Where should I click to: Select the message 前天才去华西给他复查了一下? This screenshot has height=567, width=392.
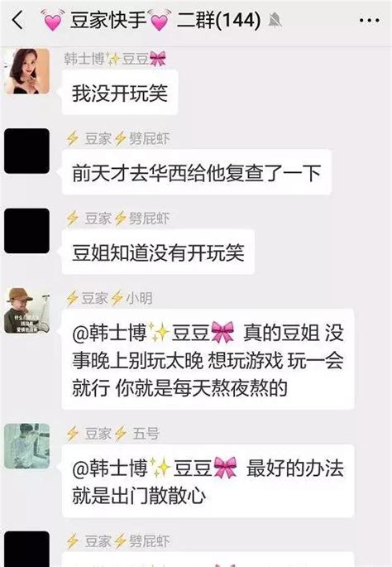(197, 172)
